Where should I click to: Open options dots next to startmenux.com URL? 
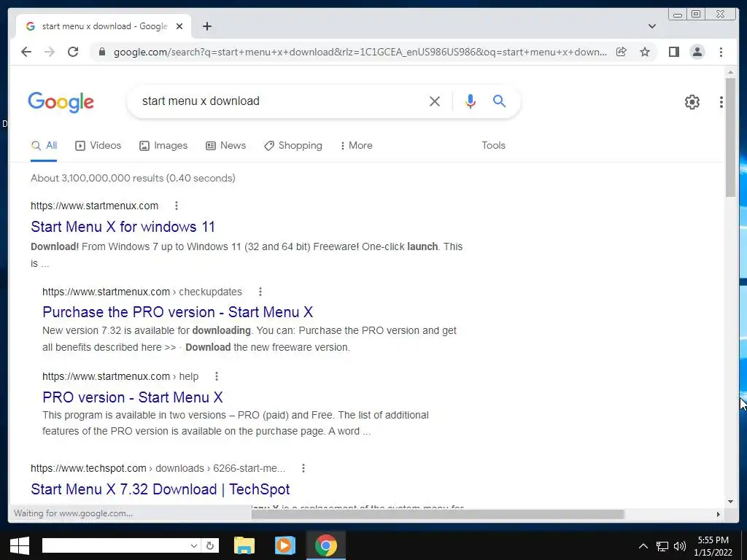click(x=177, y=206)
